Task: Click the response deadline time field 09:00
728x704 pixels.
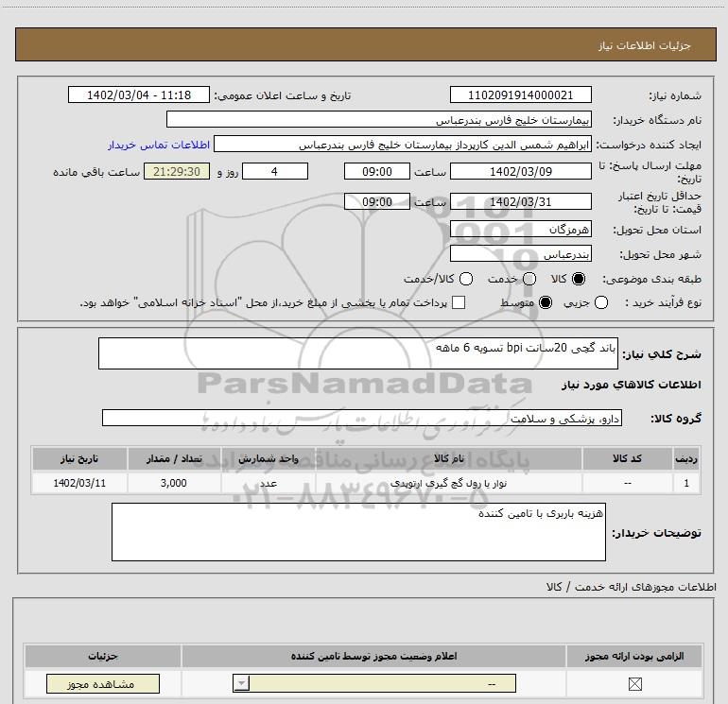Action: pyautogui.click(x=377, y=171)
